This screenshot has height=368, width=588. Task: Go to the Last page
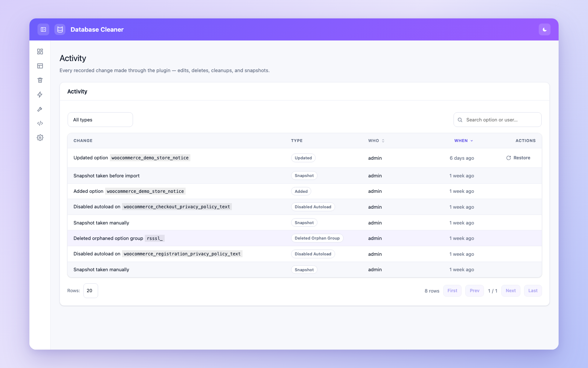click(x=533, y=291)
